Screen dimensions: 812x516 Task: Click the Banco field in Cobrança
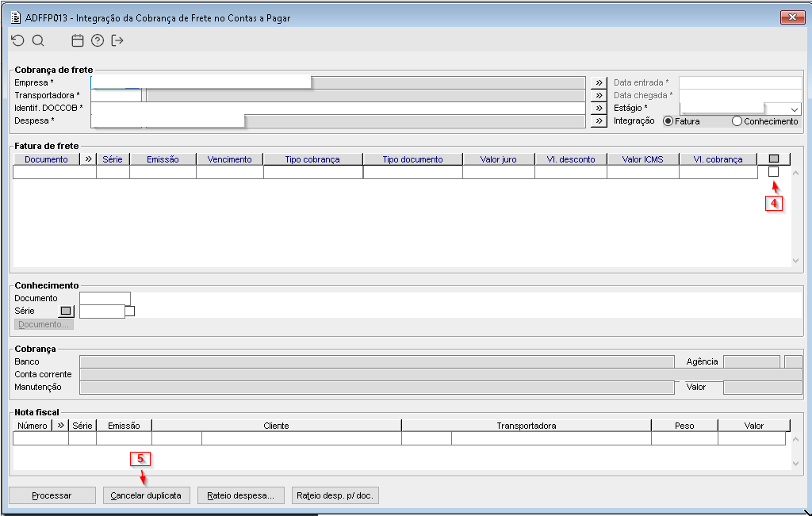377,361
